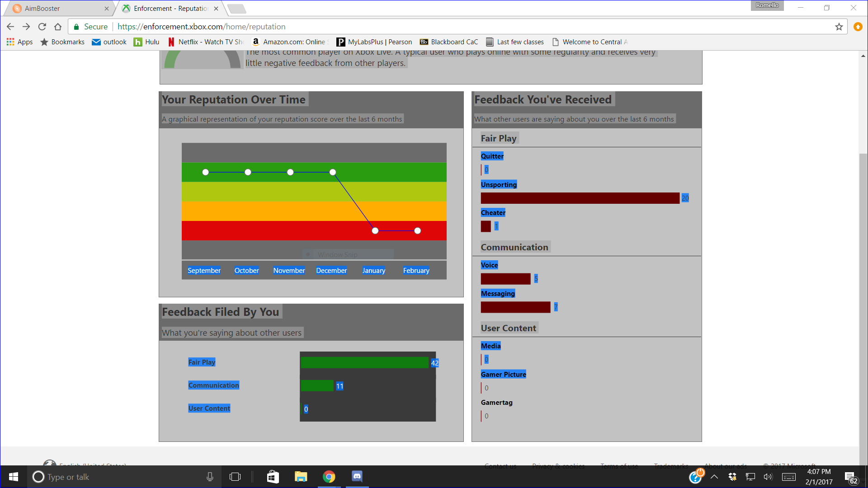Click the January data point on graph
The image size is (868, 488).
click(374, 230)
